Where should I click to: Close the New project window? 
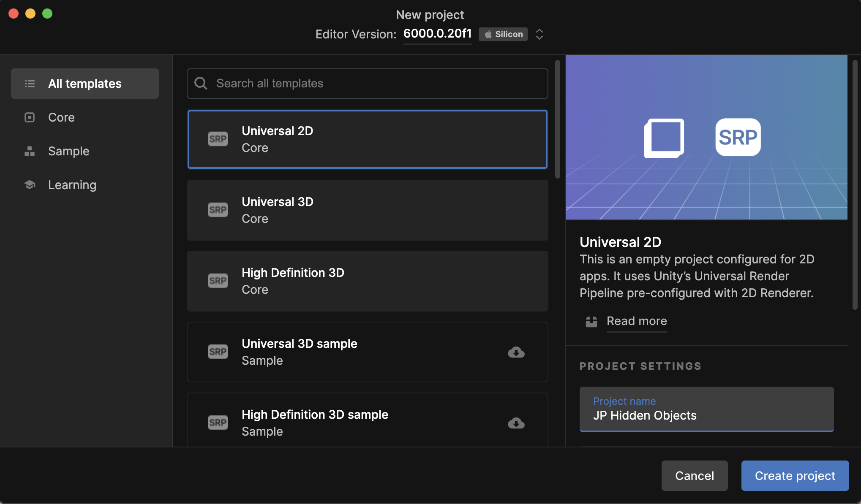14,14
